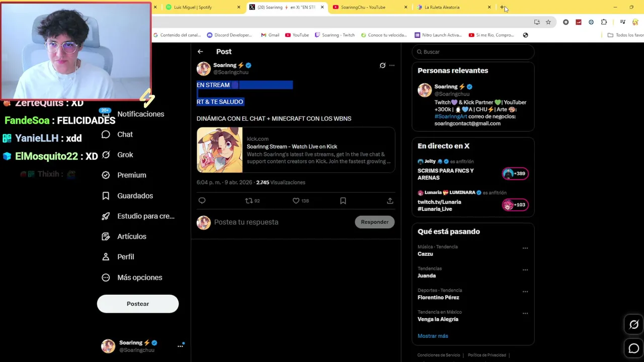The image size is (644, 362).
Task: Click the back arrow next to Post
Action: pyautogui.click(x=200, y=52)
